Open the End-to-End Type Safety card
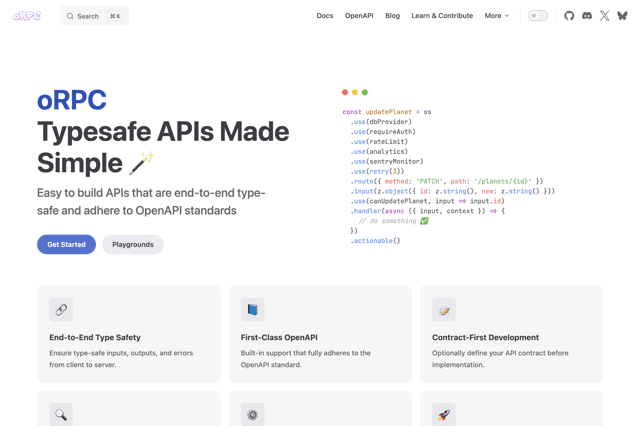640x426 pixels. point(129,334)
